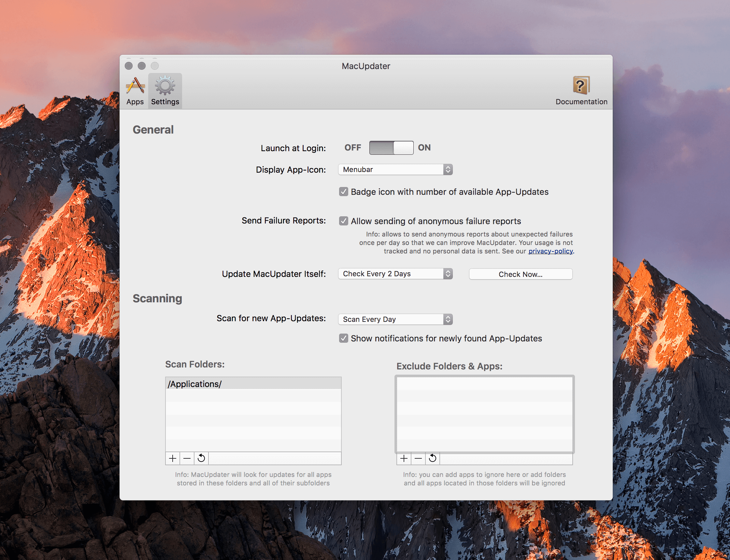Open the Display App-Icon Menubar dropdown
Viewport: 730px width, 560px height.
tap(395, 169)
